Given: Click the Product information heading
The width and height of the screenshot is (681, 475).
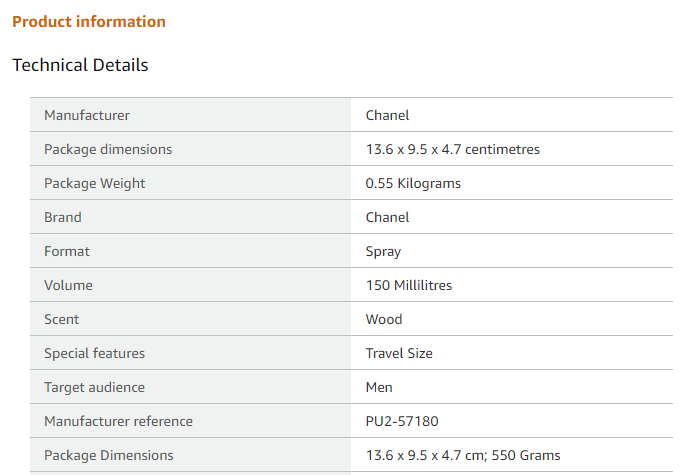Looking at the screenshot, I should click(89, 21).
